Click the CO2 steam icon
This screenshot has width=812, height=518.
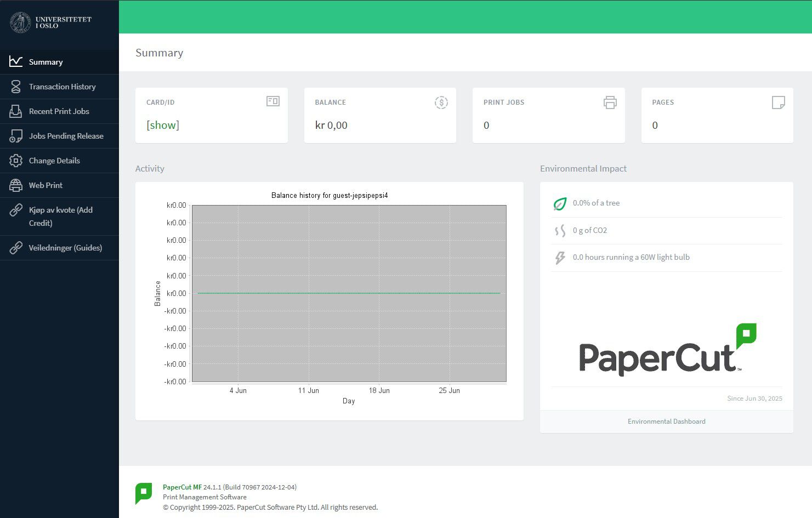560,231
